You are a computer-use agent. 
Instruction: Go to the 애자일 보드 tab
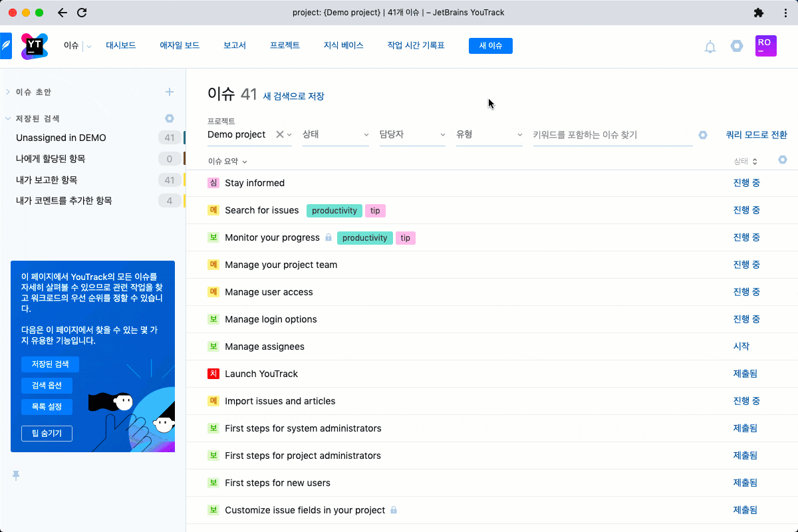pos(180,46)
